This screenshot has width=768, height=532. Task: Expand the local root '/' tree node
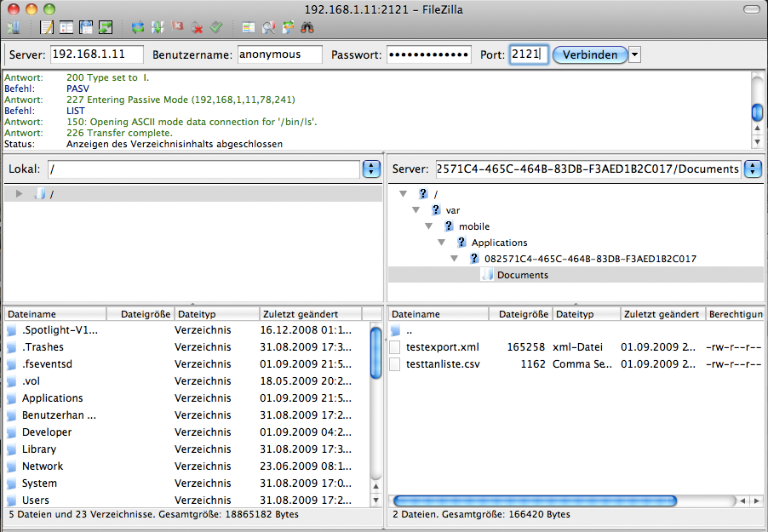pyautogui.click(x=19, y=193)
